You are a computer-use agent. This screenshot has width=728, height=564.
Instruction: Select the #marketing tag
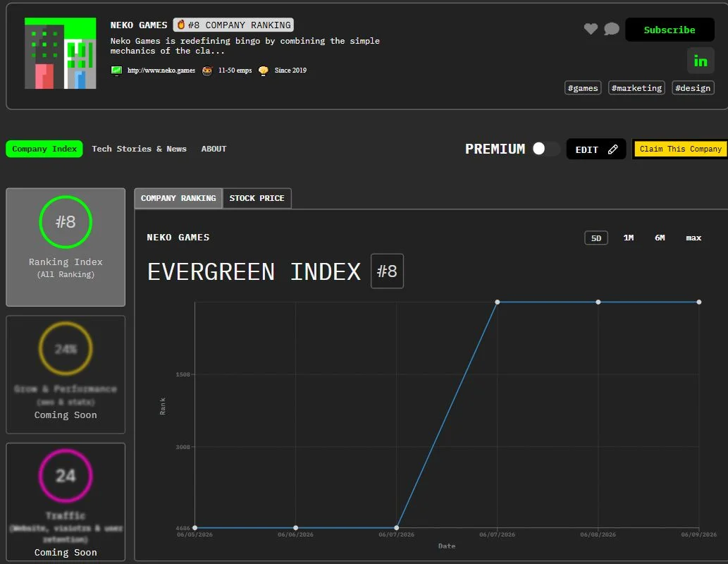[636, 88]
